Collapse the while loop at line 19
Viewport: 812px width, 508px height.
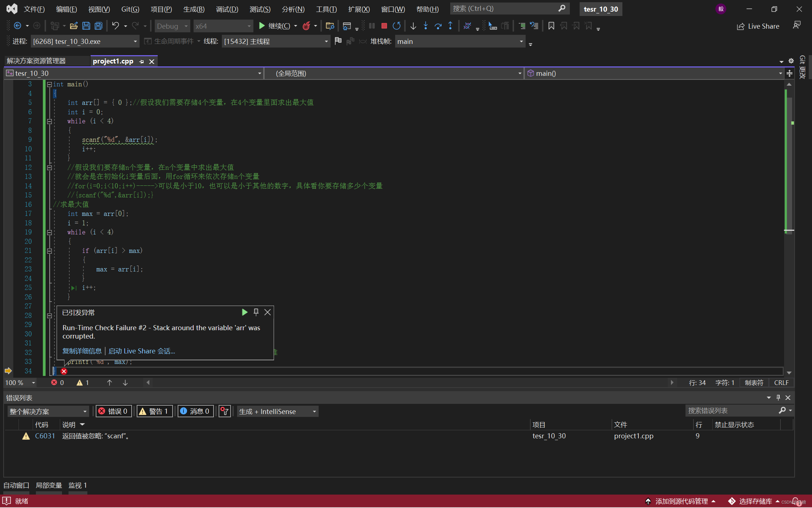[x=49, y=232]
